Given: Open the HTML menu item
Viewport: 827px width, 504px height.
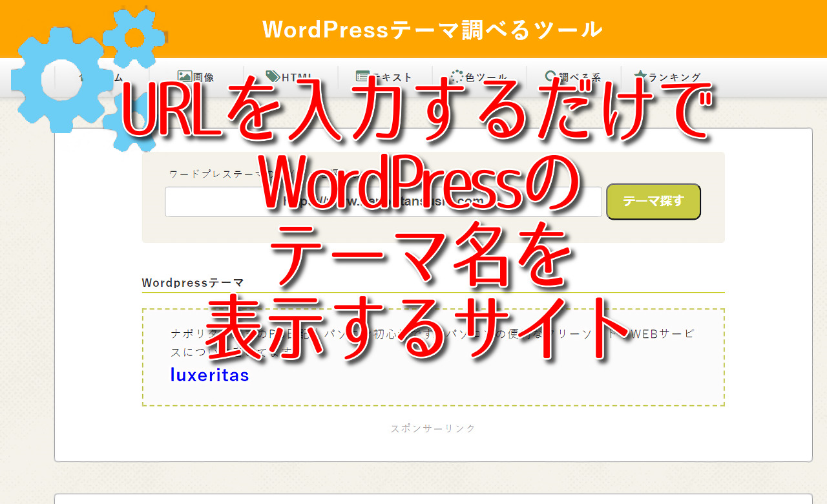Looking at the screenshot, I should click(290, 77).
